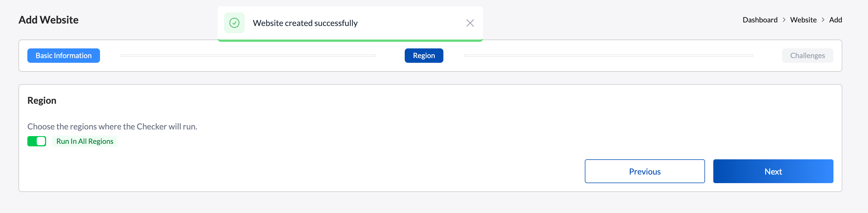Click the chevron between Dashboard and Website
Screen dimensions: 868x213
pyautogui.click(x=784, y=20)
